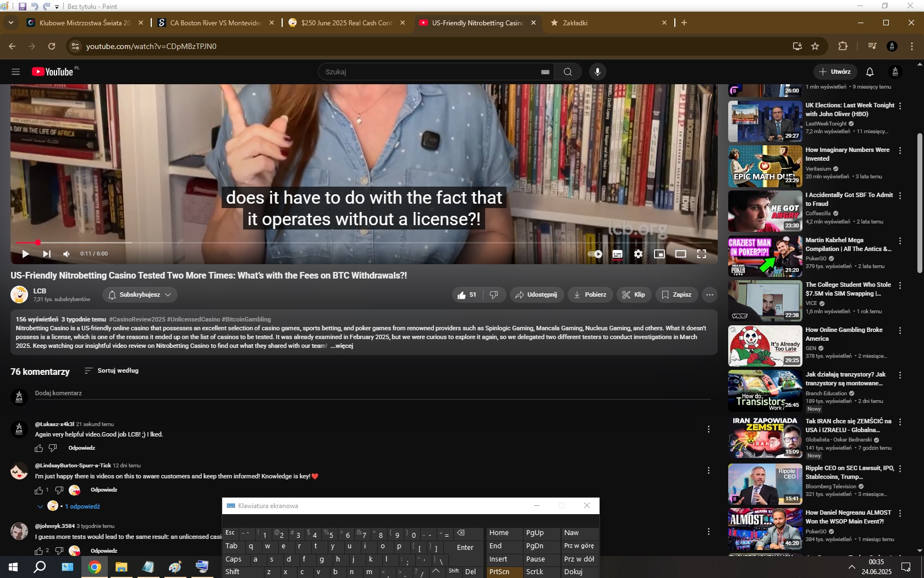Open YouTube notifications bell
This screenshot has height=578, width=924.
click(x=870, y=72)
